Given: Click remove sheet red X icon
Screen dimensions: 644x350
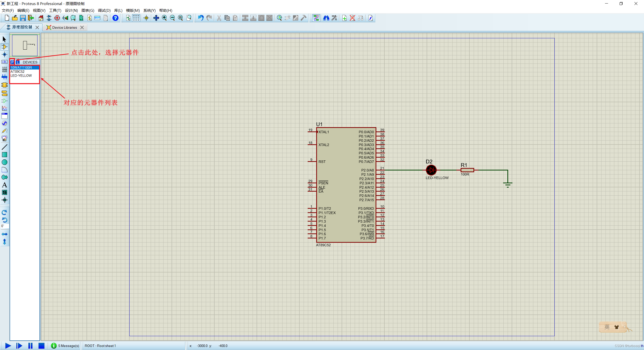Looking at the screenshot, I should coord(352,18).
